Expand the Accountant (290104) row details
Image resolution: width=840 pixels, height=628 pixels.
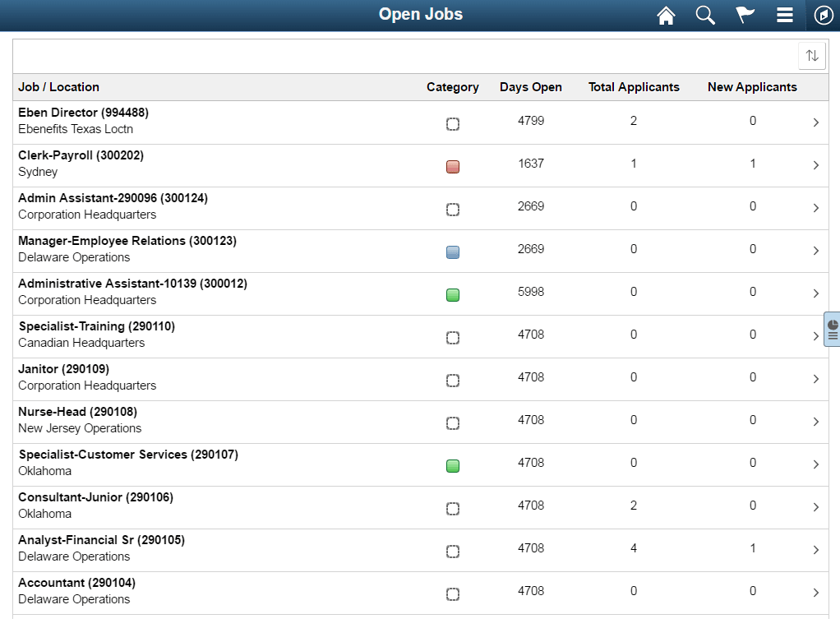click(816, 593)
